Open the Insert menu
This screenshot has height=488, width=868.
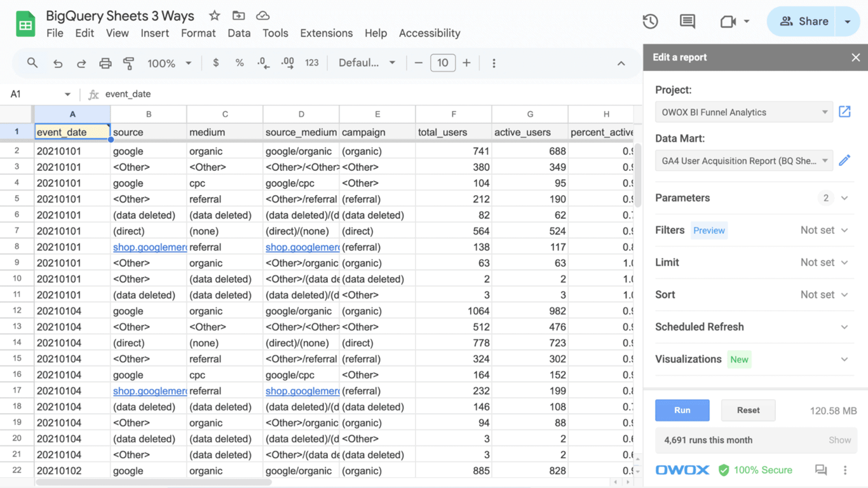tap(154, 33)
